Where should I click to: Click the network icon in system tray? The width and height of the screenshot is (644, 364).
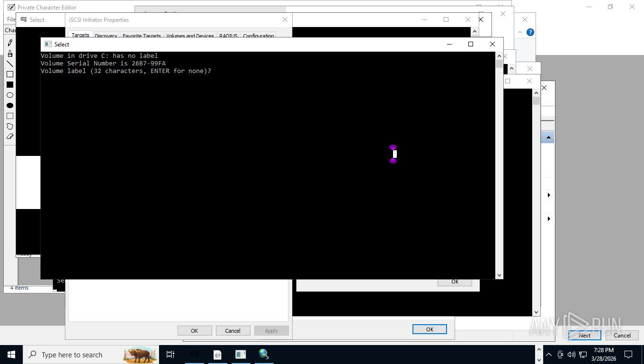[x=582, y=355]
